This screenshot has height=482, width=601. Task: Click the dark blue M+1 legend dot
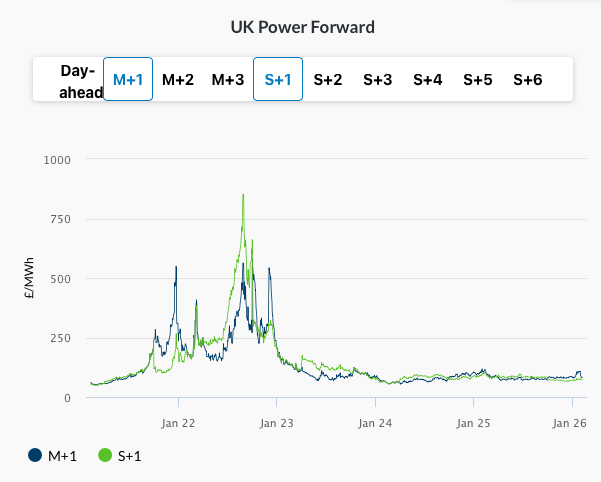click(x=35, y=456)
